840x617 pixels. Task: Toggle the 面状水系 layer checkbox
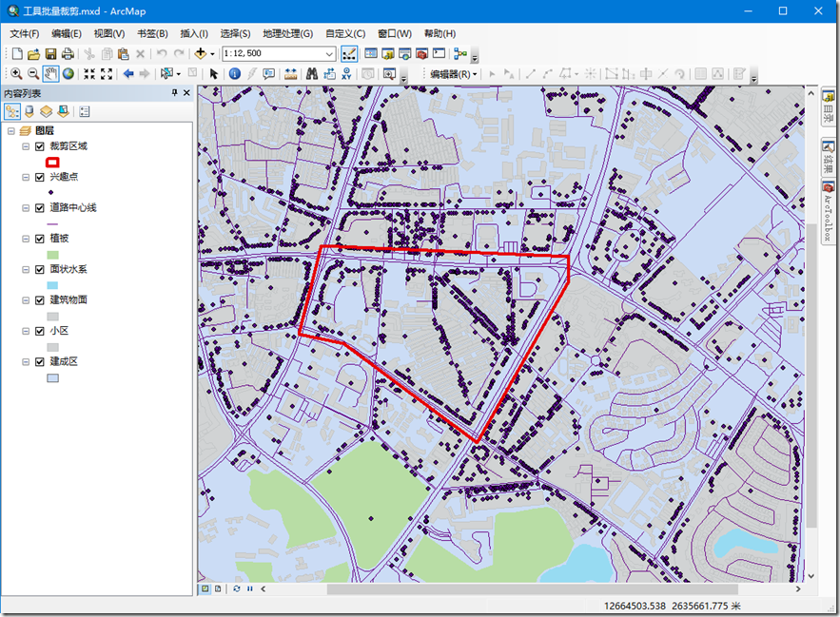[40, 269]
